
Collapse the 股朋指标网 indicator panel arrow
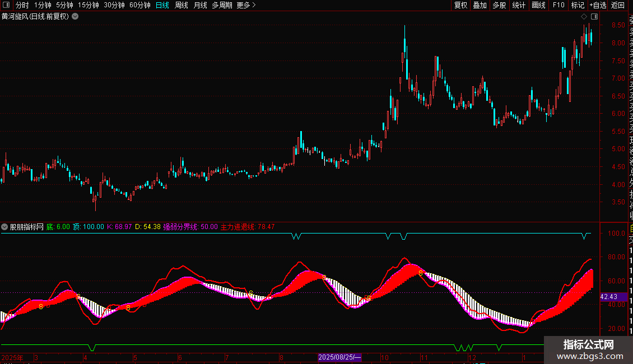(4, 227)
